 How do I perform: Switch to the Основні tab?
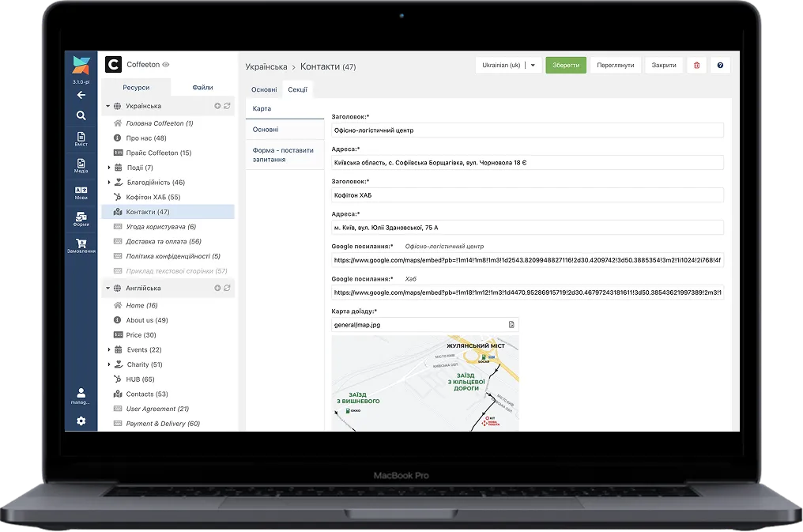tap(264, 90)
